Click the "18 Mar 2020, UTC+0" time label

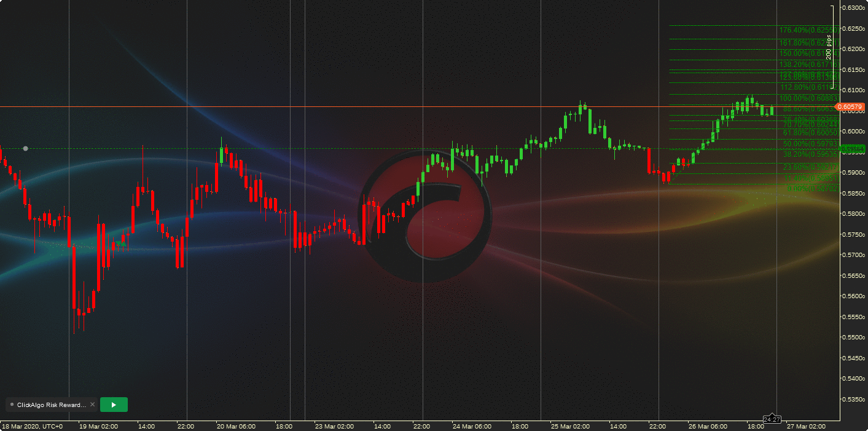(33, 426)
